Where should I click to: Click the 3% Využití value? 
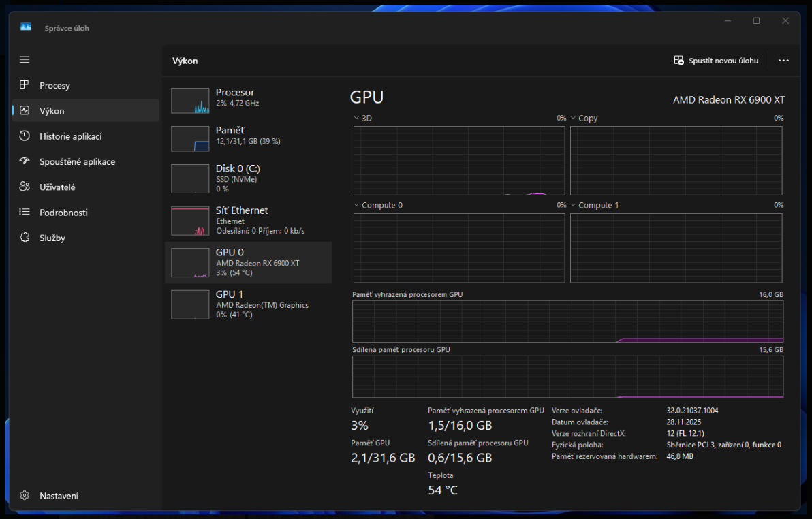360,426
